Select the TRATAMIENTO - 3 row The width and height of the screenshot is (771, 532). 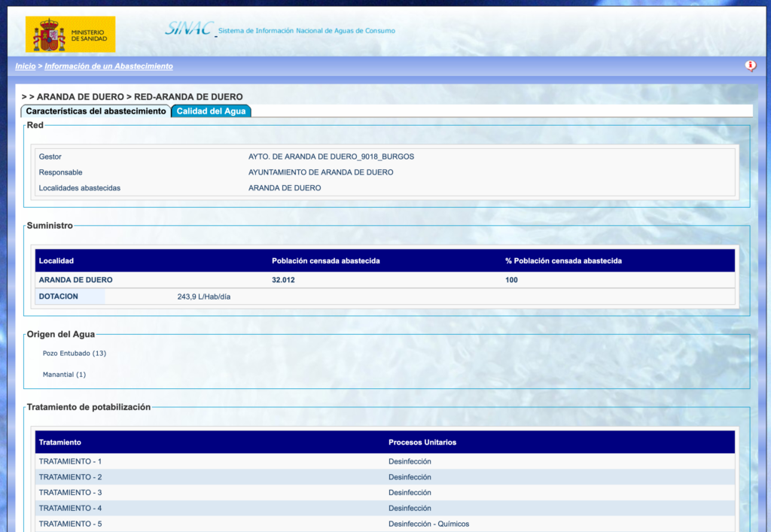click(385, 493)
